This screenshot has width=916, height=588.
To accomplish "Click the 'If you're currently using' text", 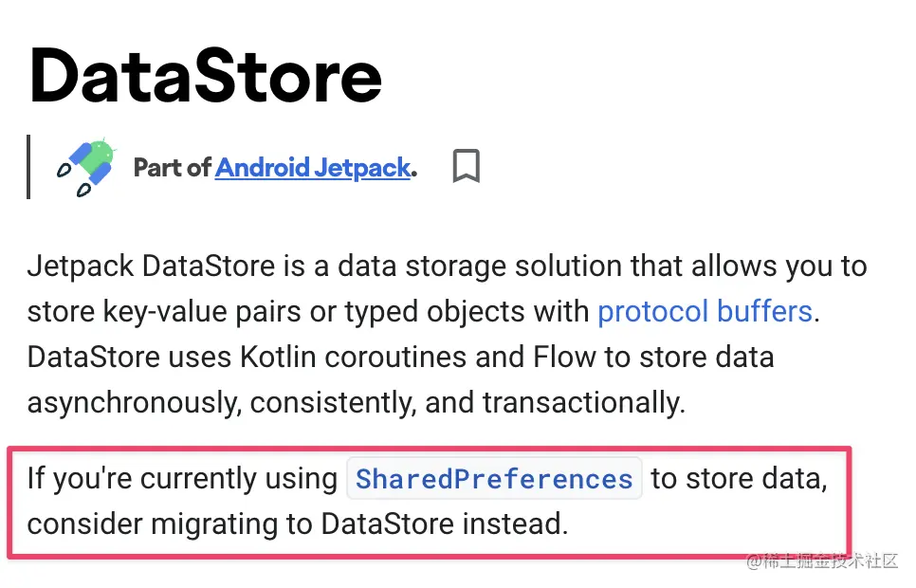I will [182, 479].
